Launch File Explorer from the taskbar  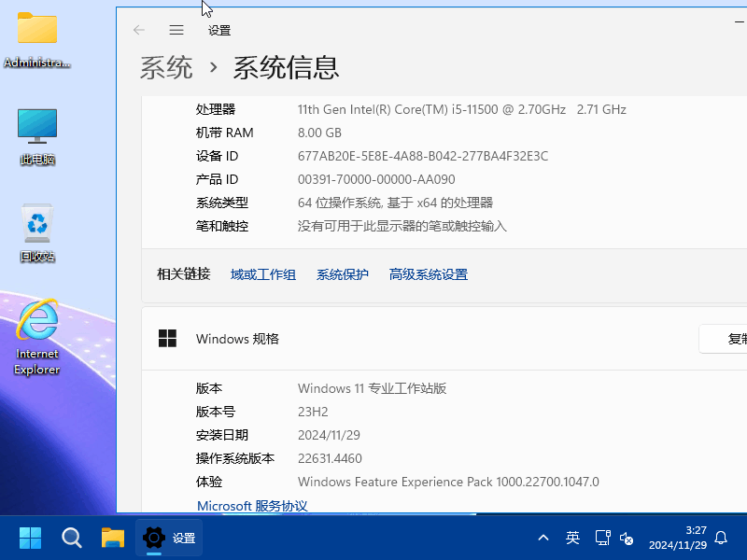(x=113, y=539)
